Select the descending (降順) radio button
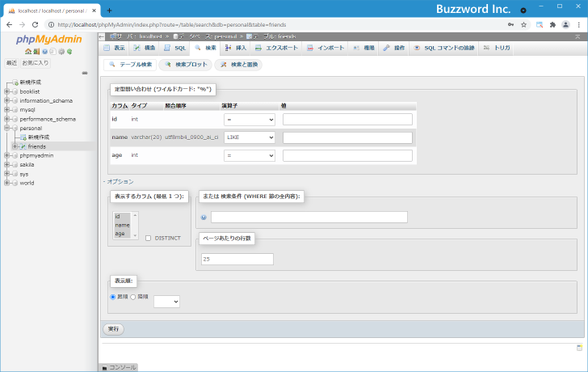 pyautogui.click(x=133, y=297)
